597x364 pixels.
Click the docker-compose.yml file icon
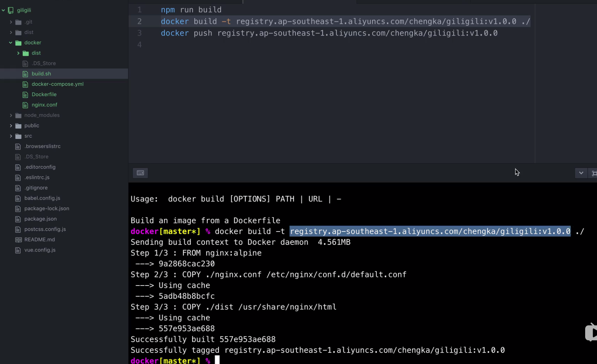click(25, 84)
